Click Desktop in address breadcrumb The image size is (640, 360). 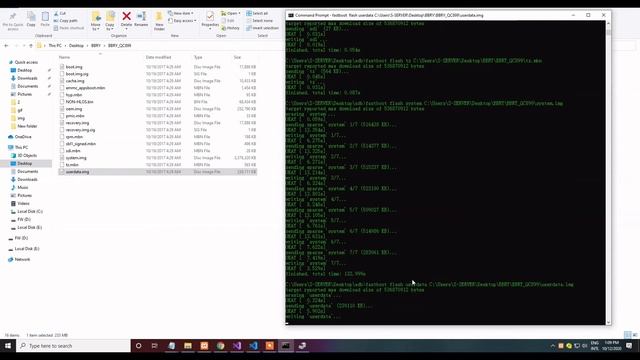click(76, 46)
